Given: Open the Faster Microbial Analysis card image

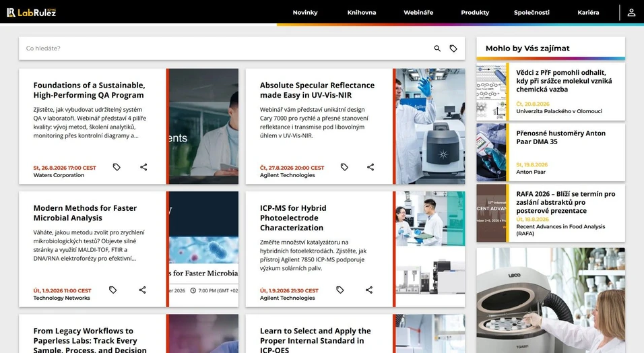Looking at the screenshot, I should [x=203, y=249].
